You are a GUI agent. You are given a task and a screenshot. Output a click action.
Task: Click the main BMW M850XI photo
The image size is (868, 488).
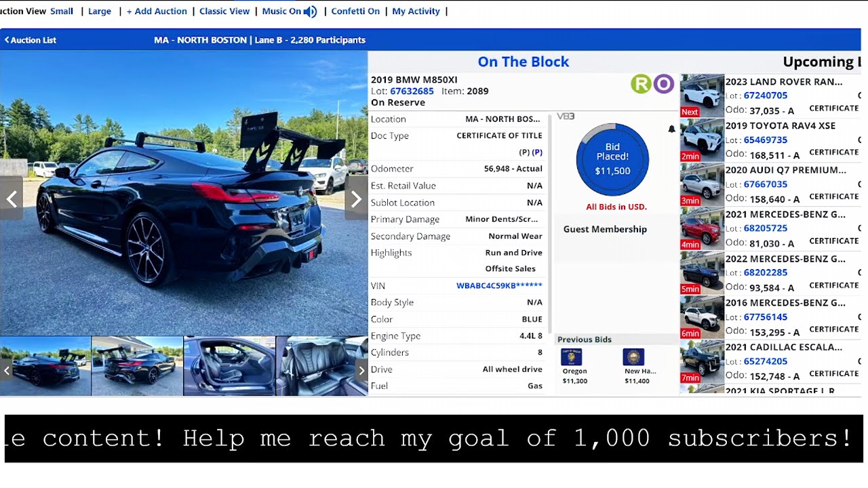pos(184,193)
